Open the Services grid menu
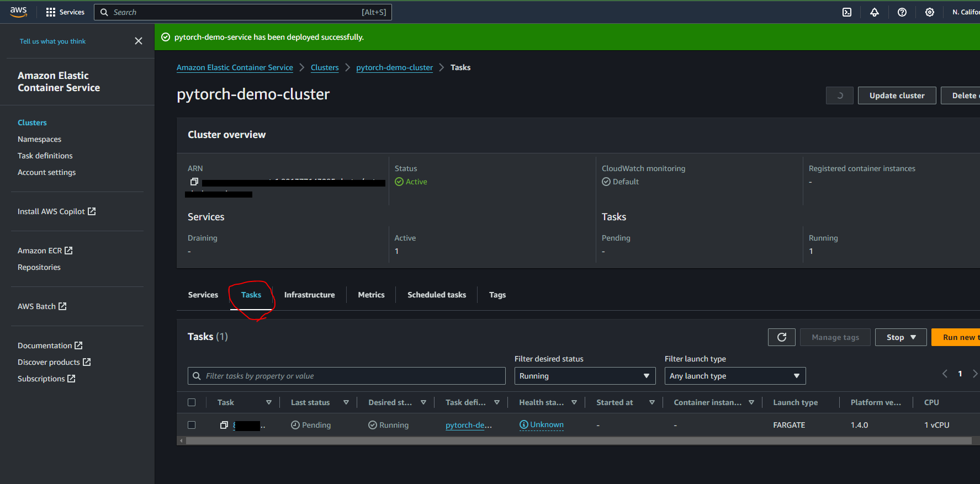The height and width of the screenshot is (484, 980). tap(65, 12)
